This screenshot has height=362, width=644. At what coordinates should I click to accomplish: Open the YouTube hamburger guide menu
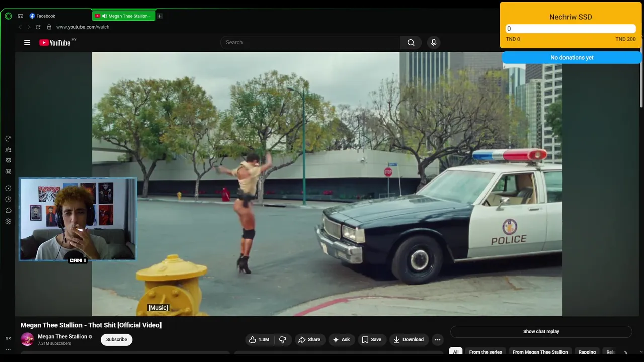pyautogui.click(x=27, y=43)
